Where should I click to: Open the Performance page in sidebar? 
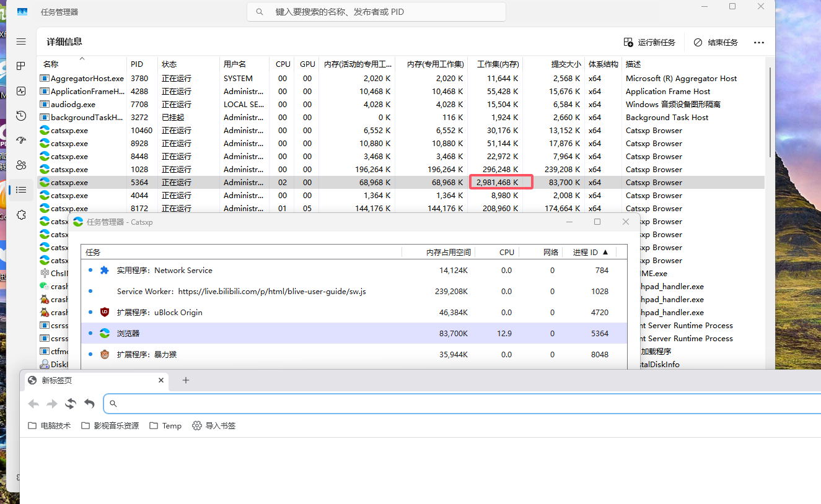(x=21, y=90)
